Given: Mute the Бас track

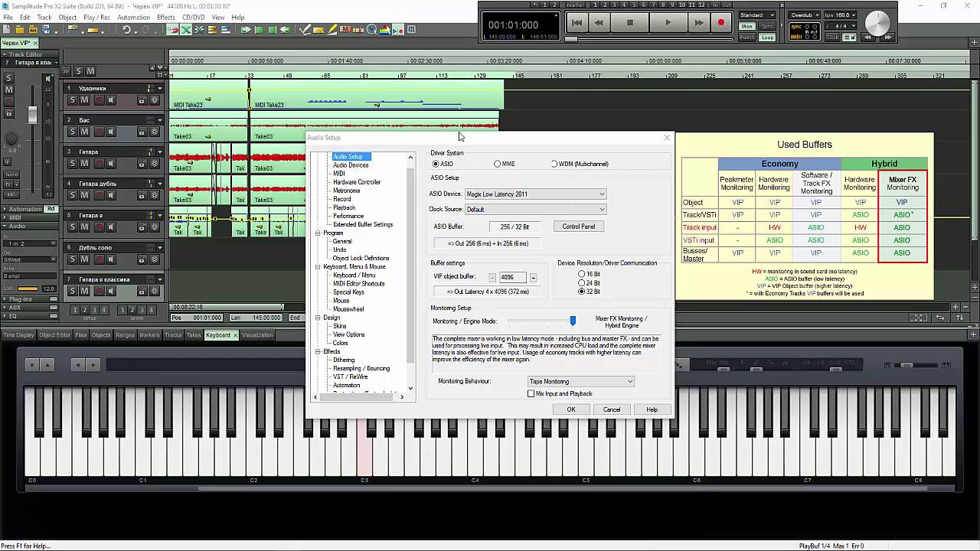Looking at the screenshot, I should tap(85, 132).
